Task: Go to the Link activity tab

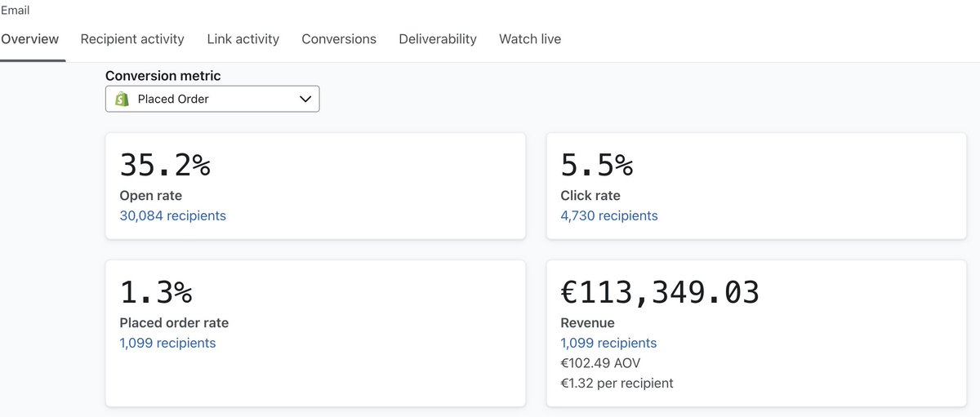Action: tap(243, 38)
